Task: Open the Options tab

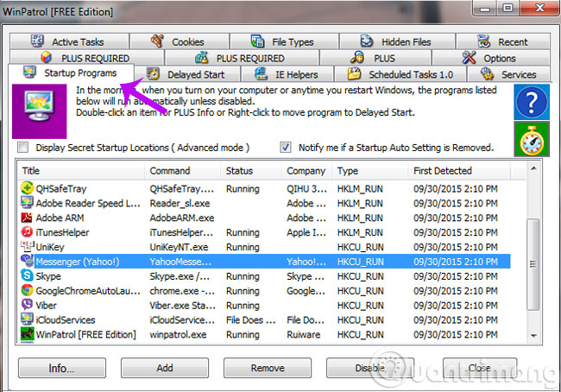Action: pyautogui.click(x=490, y=58)
